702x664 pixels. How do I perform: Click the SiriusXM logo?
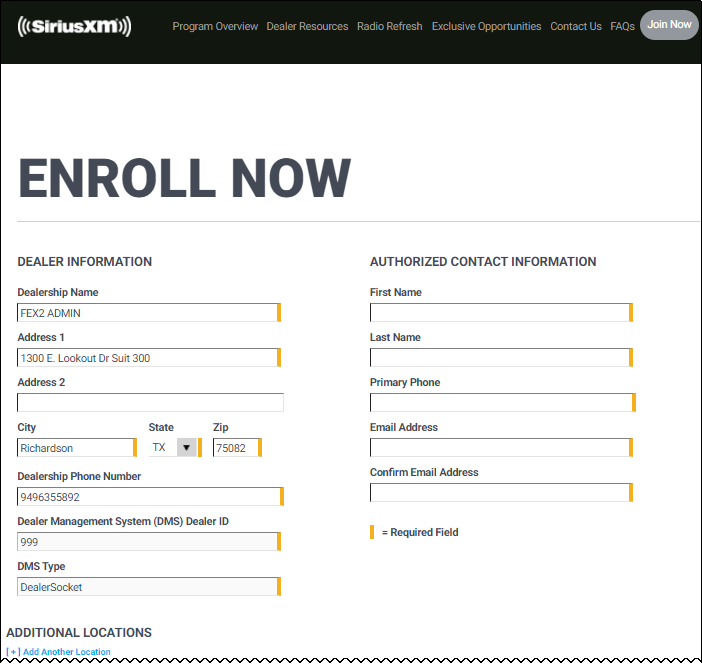coord(74,26)
